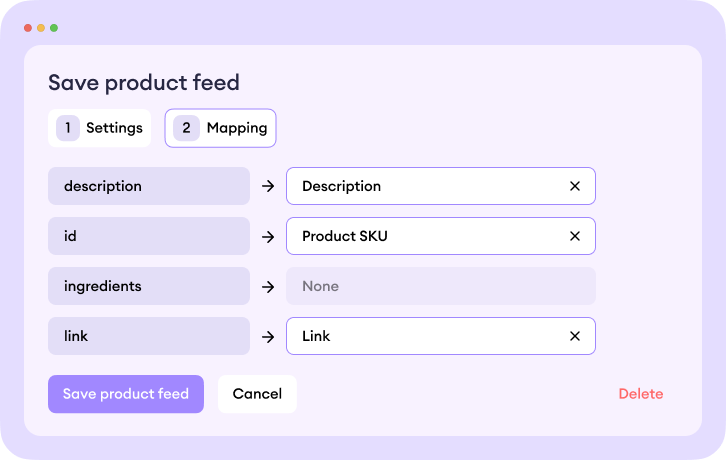Click the arrow next to ingredients field
726x460 pixels.
pyautogui.click(x=268, y=286)
